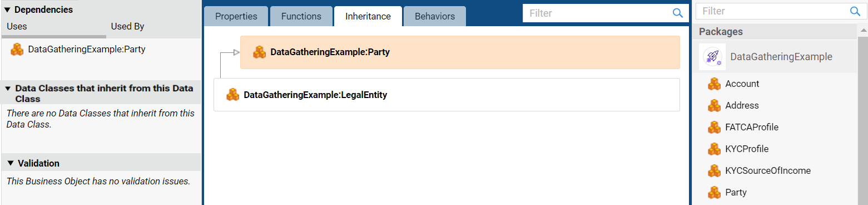The width and height of the screenshot is (868, 205).
Task: Switch to the Behaviors tab
Action: pyautogui.click(x=435, y=16)
